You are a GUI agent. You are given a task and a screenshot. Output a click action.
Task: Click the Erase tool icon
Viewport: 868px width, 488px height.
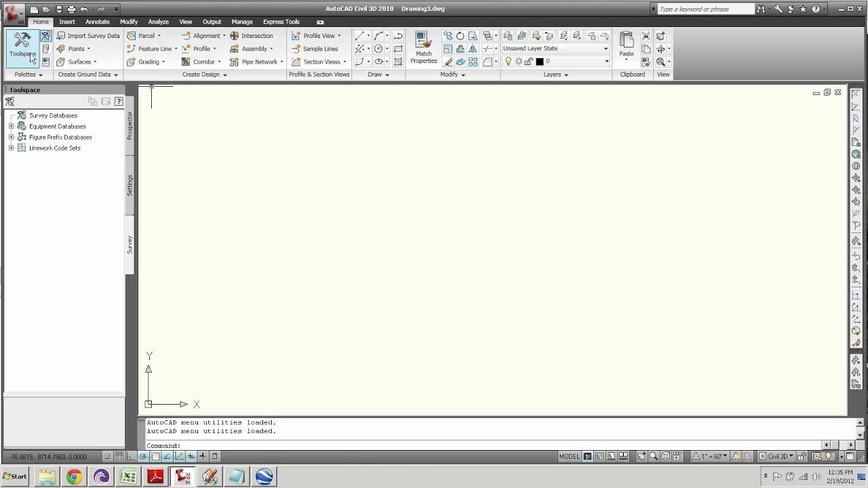click(448, 62)
